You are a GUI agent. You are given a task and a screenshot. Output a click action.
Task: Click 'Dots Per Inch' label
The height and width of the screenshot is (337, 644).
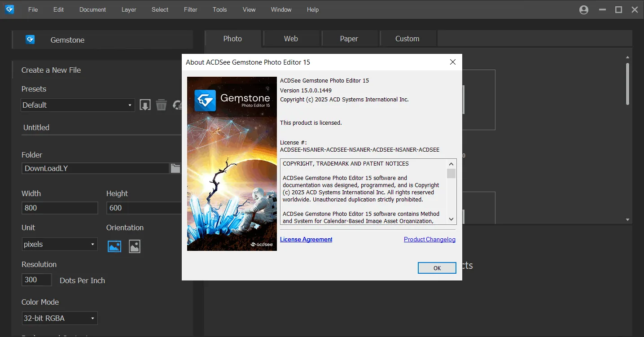point(83,280)
